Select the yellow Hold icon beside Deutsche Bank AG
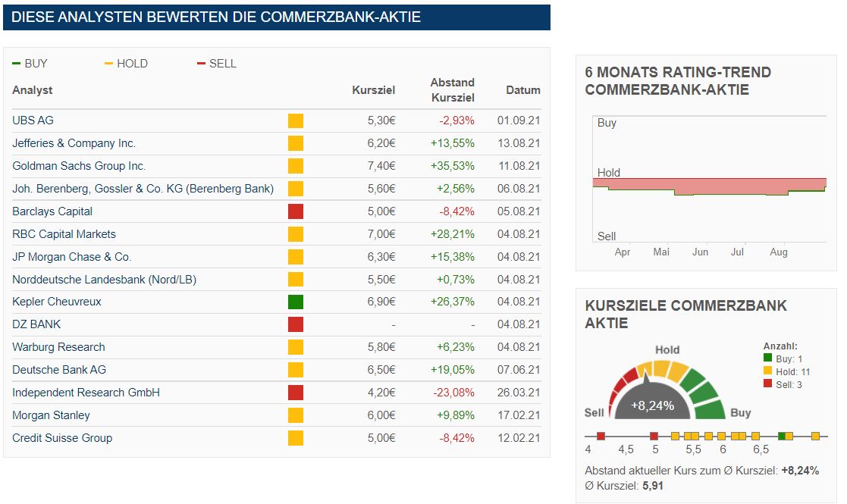The width and height of the screenshot is (847, 504). (295, 369)
